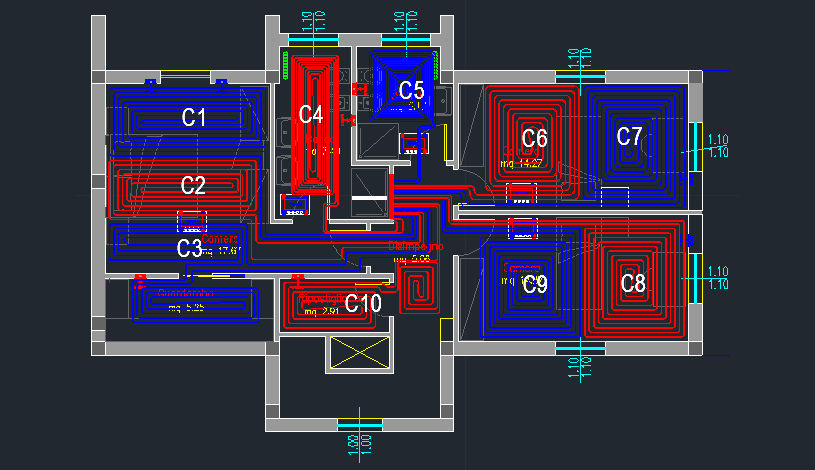Select the C8 red spiral loop label
Image resolution: width=815 pixels, height=470 pixels.
pyautogui.click(x=633, y=283)
